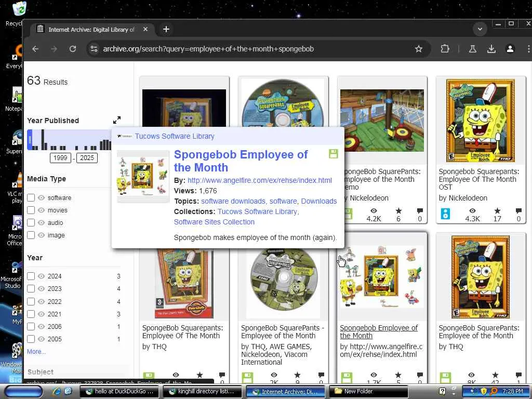Open Software Sites Collection link
This screenshot has height=399, width=532.
click(x=214, y=221)
